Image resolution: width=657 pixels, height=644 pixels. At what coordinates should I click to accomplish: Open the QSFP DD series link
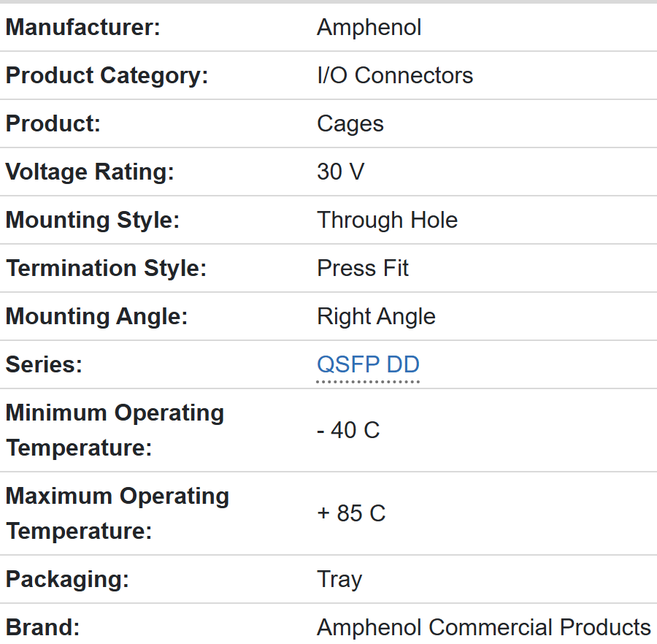(368, 364)
